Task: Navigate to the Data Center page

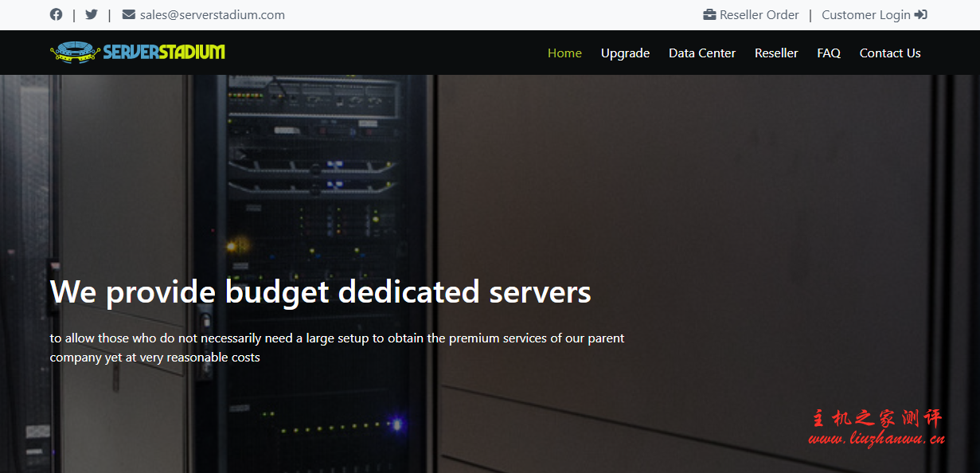Action: (701, 53)
